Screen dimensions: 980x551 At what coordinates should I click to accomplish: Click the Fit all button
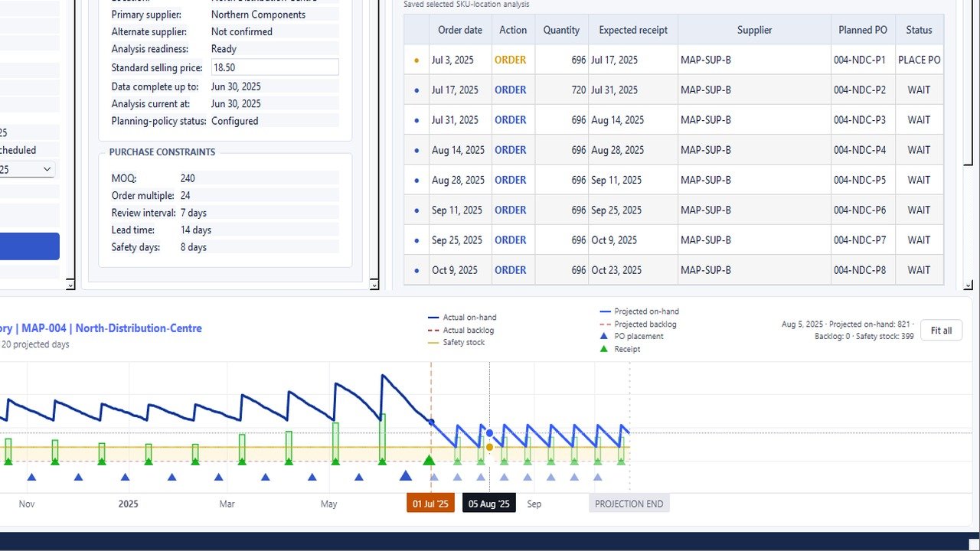[x=941, y=331]
